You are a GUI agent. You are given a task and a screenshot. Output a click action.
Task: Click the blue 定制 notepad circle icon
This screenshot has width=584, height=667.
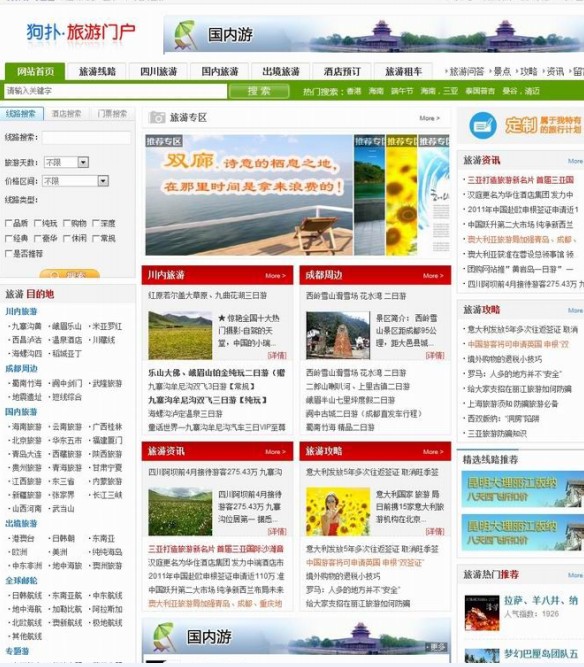coord(483,125)
